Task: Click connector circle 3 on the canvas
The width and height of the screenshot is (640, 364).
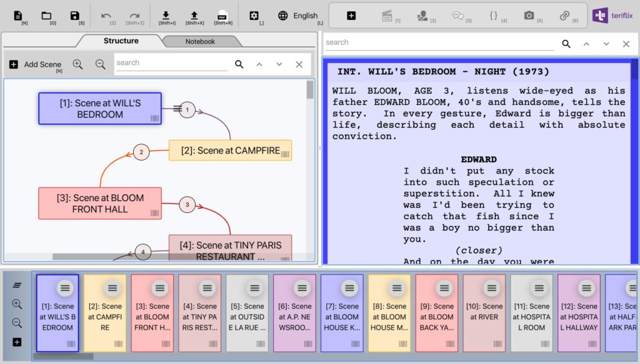Action: (187, 205)
